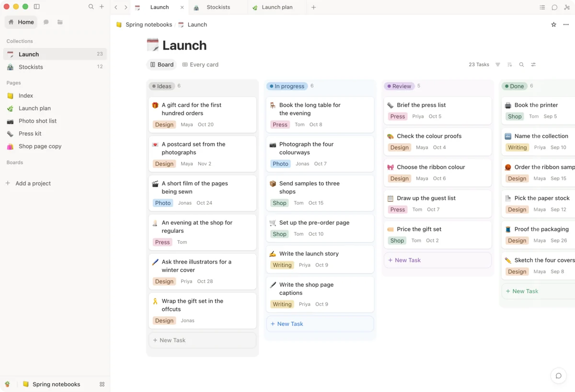
Task: Click the plant icon at the sidebar bottom
Action: click(7, 384)
